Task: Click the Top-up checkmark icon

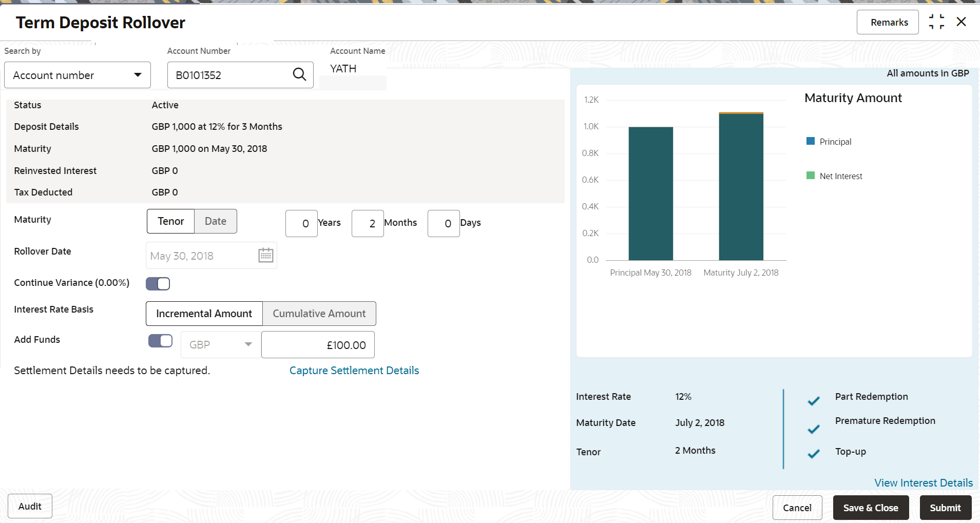Action: pyautogui.click(x=813, y=454)
